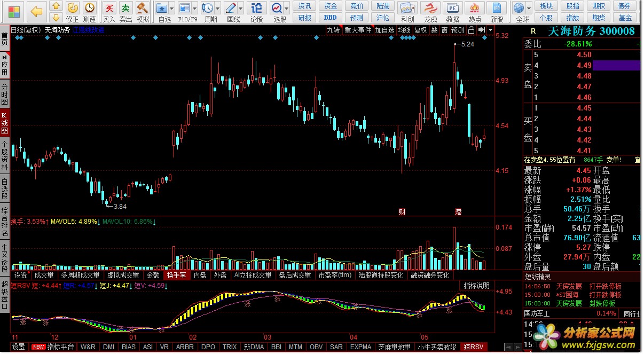Screen dimensions: 644x354
Task: Toggle the 重大事件 markers
Action: tap(358, 30)
